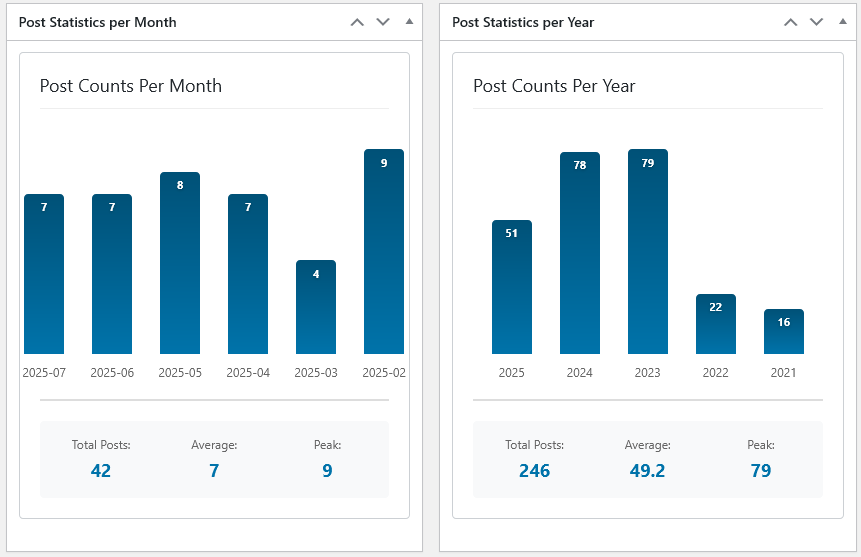
Task: Select the 2025-07 monthly bar
Action: [x=44, y=274]
